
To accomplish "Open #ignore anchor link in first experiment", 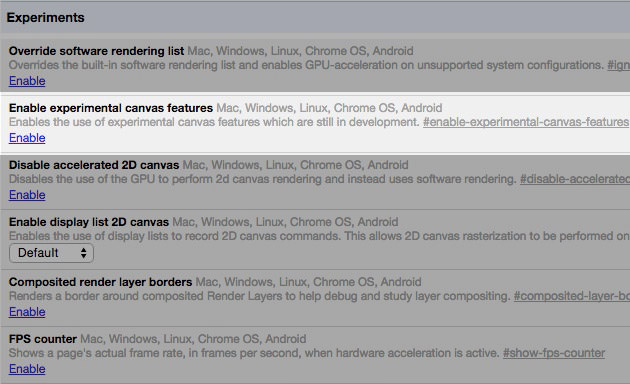I will [x=619, y=65].
